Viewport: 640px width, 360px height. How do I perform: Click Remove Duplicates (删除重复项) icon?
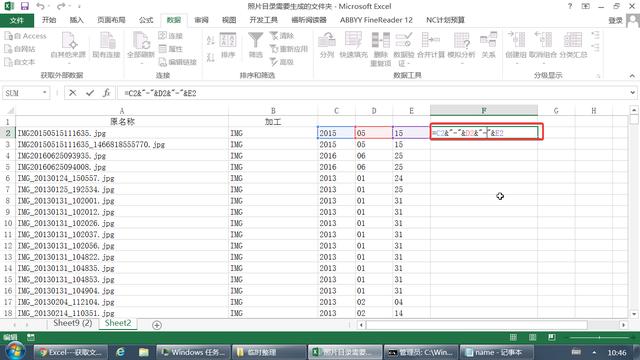point(380,49)
